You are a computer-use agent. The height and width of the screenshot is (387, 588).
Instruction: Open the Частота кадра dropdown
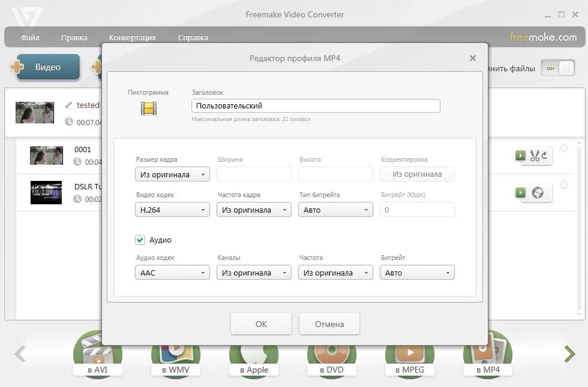click(254, 210)
